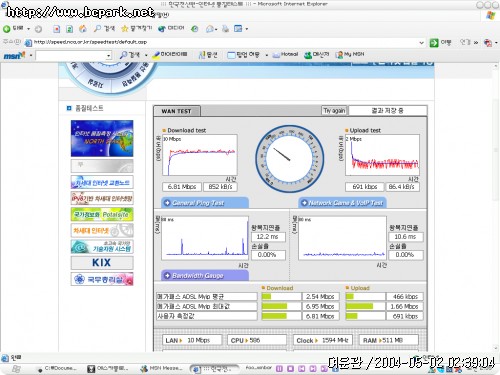Switch to MSN Messenger taskbar item
The height and width of the screenshot is (375, 500).
point(162,368)
